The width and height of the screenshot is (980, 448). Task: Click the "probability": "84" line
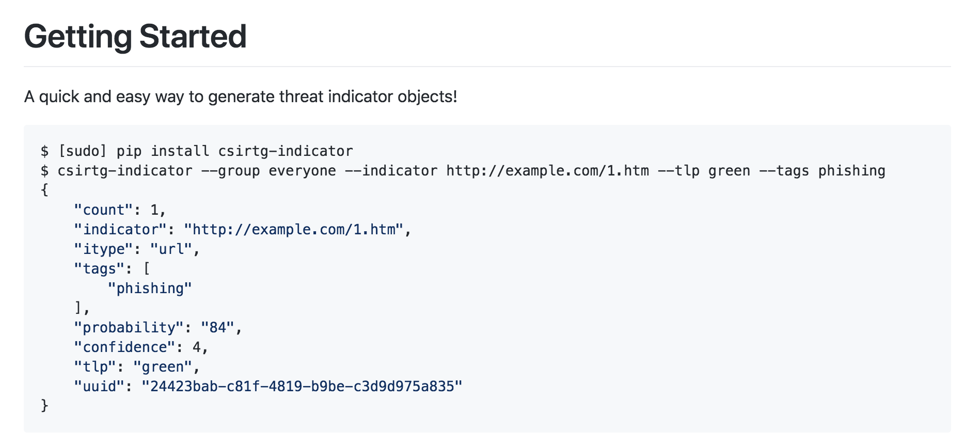click(158, 328)
